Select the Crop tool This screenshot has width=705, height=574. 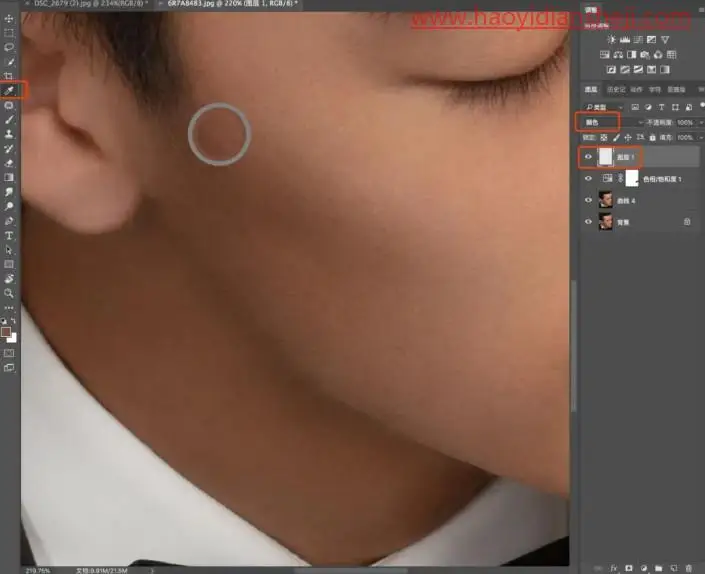point(9,76)
